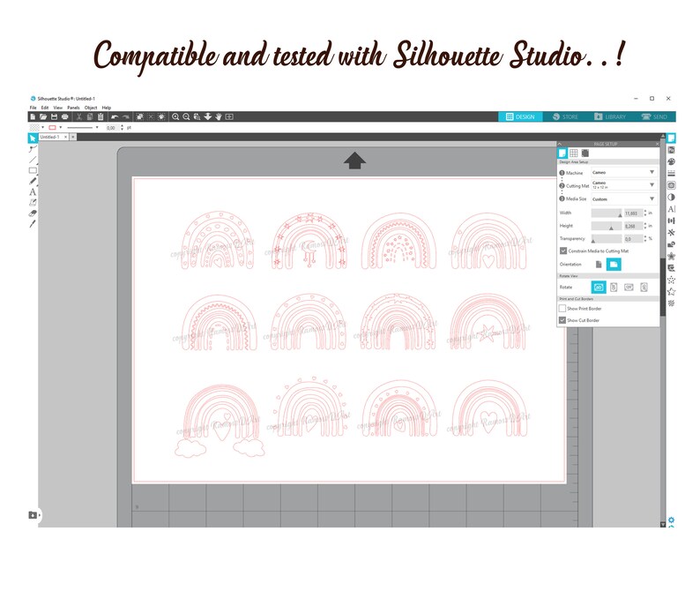Viewport: 700px width, 591px height.
Task: Choose the Select arrow tool
Action: tap(33, 138)
